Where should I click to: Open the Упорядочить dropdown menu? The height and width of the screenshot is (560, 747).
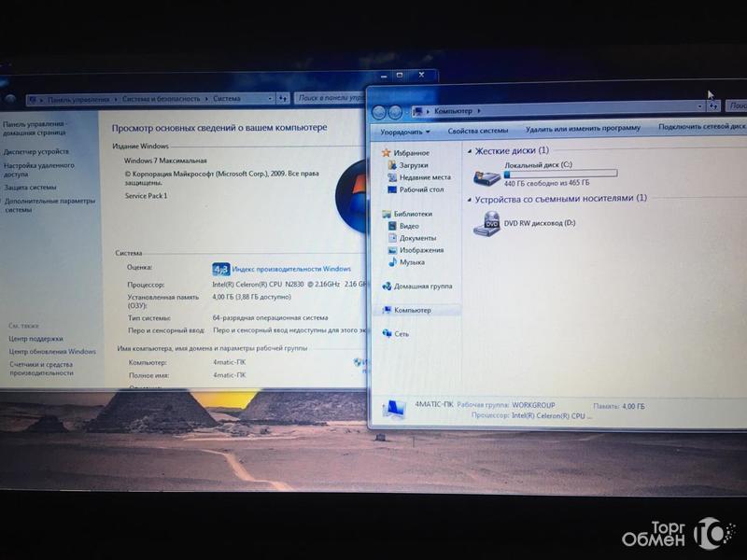pyautogui.click(x=405, y=131)
